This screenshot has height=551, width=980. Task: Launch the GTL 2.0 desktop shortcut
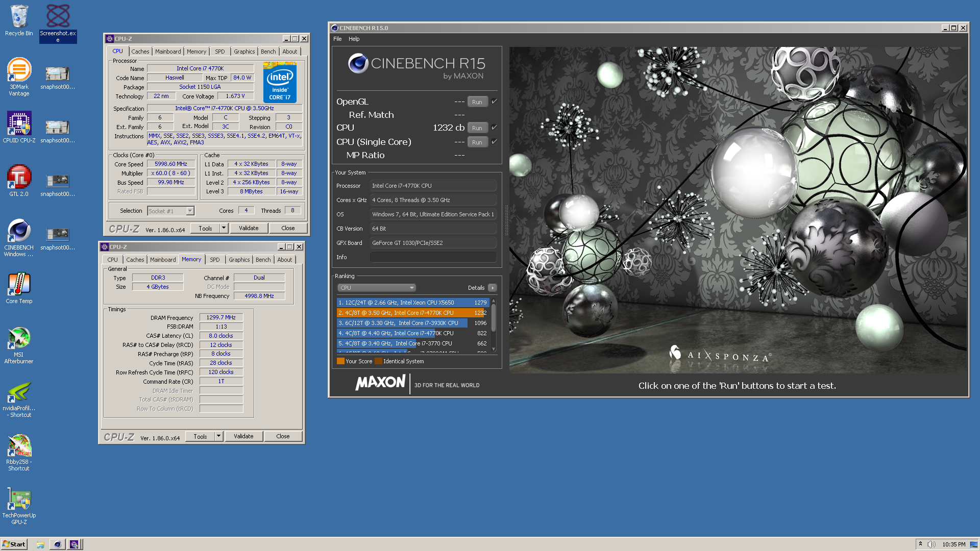click(19, 181)
